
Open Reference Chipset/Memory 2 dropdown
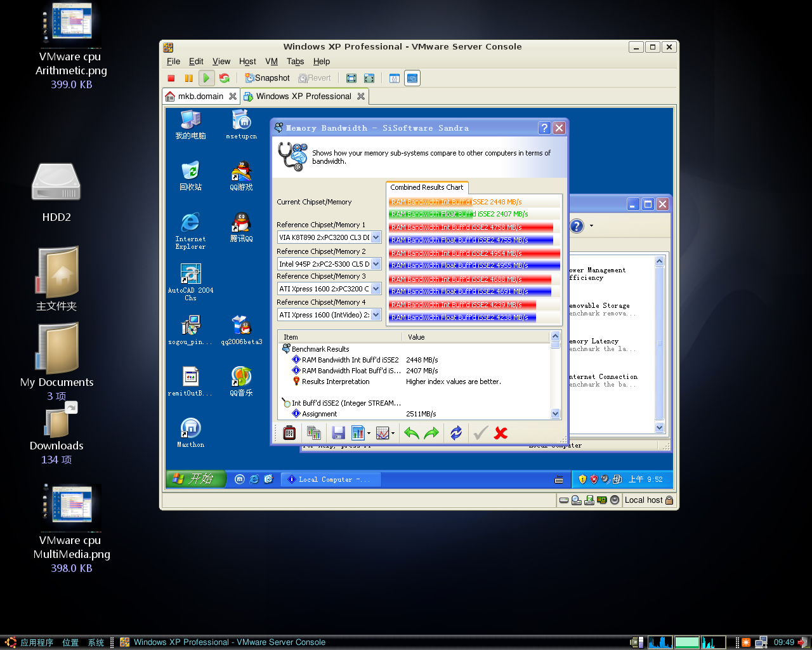pos(376,264)
